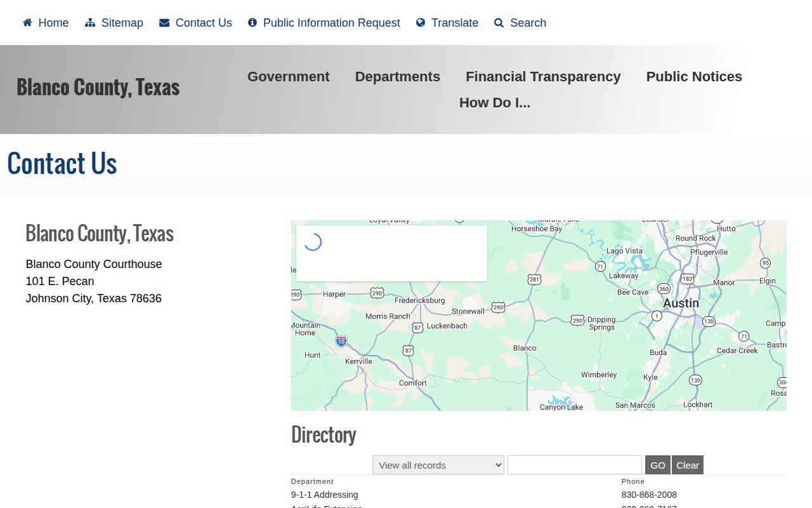Click the Blanco County, Texas site logo

[x=98, y=87]
